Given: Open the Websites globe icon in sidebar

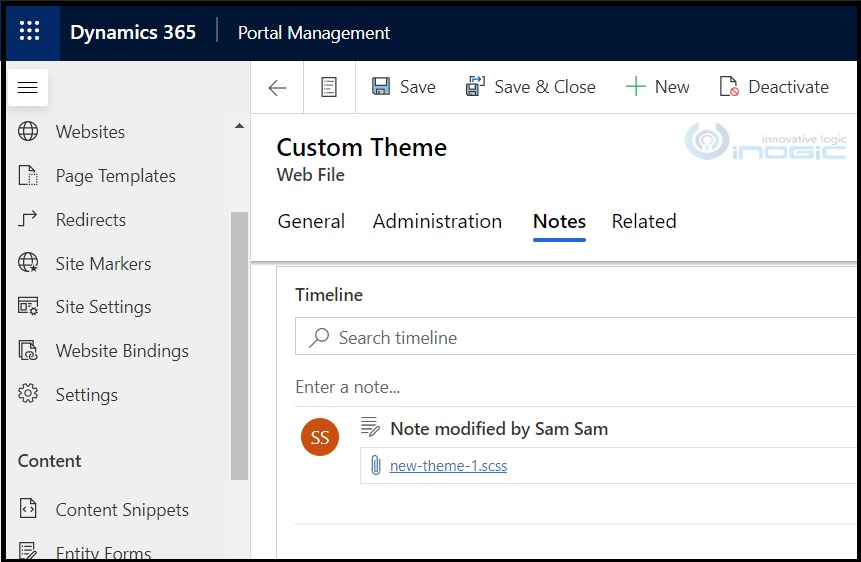Looking at the screenshot, I should (28, 131).
